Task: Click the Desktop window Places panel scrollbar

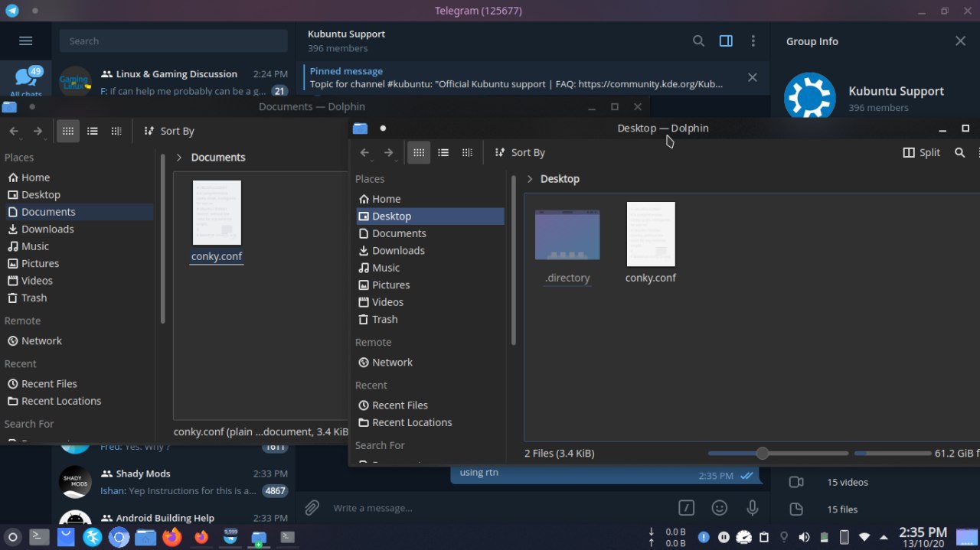Action: point(513,260)
